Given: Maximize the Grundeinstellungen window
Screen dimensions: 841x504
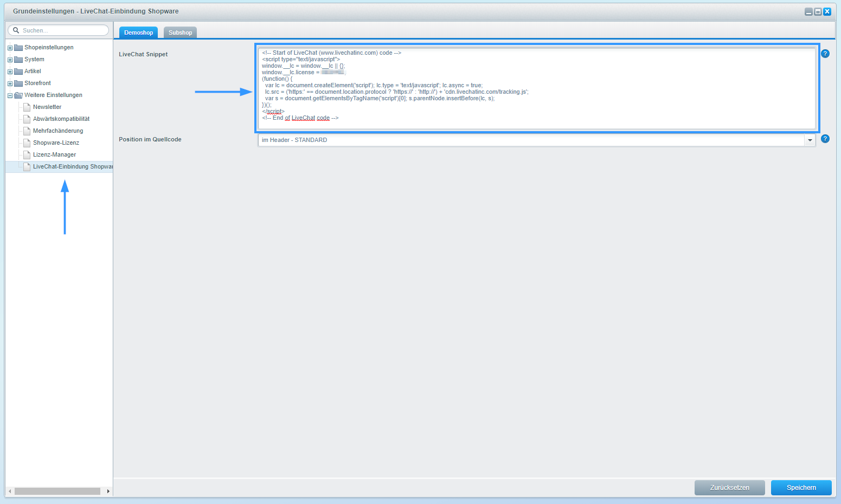Looking at the screenshot, I should 818,11.
